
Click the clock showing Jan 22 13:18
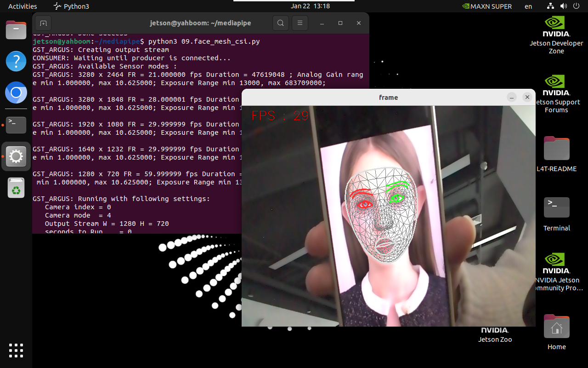point(311,6)
